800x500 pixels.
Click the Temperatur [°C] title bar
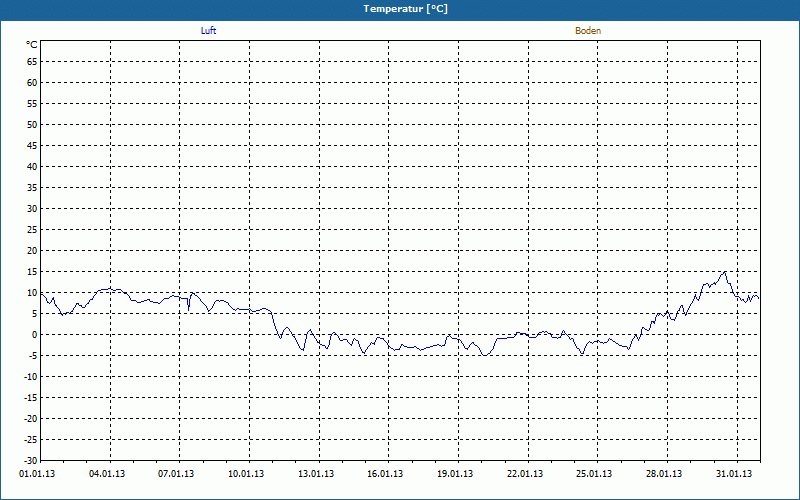click(x=400, y=9)
